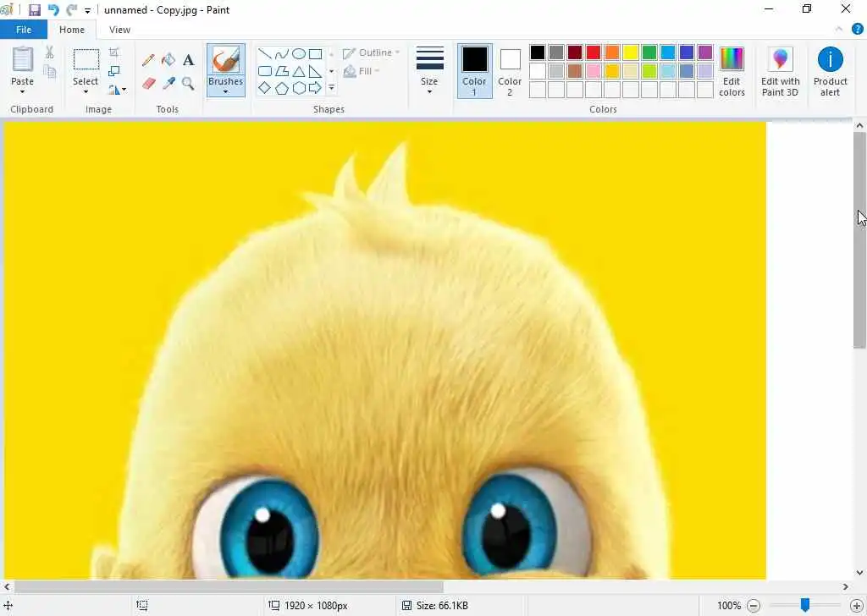
Task: Switch to the Home tab
Action: [72, 30]
